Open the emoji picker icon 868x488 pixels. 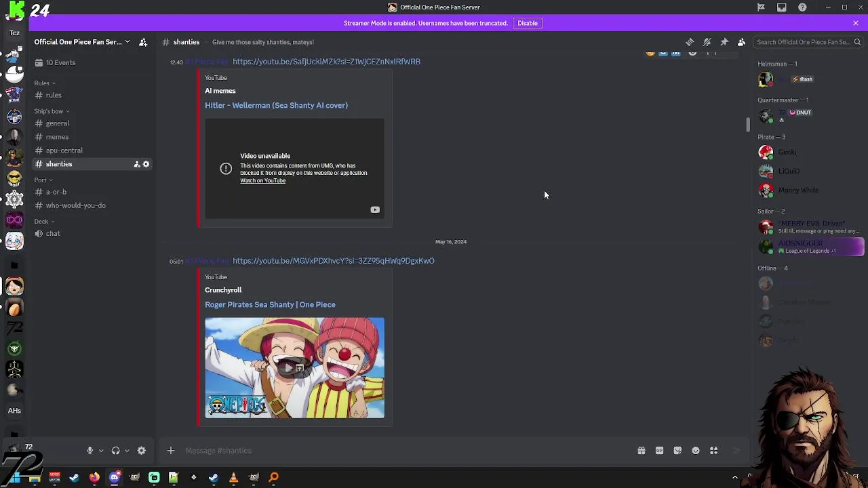click(x=696, y=451)
